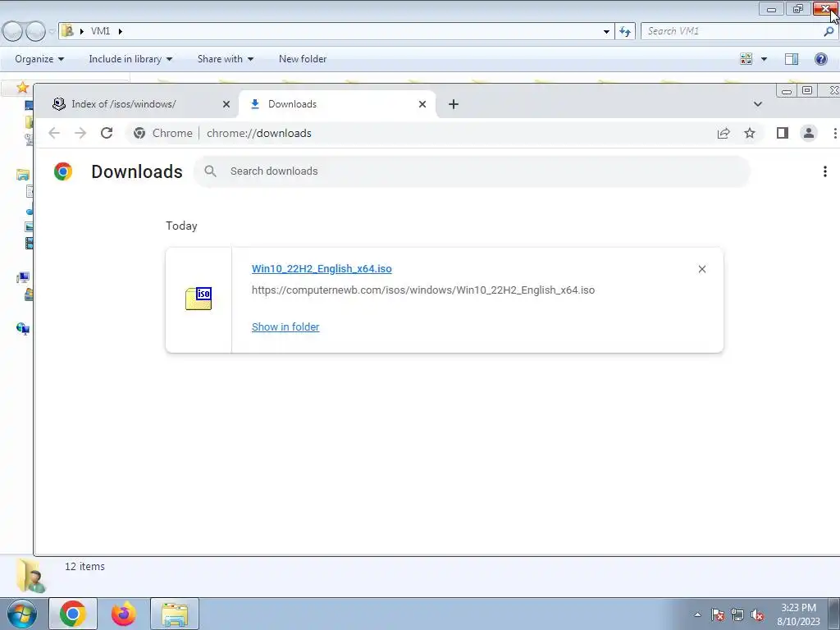Reload the Chrome downloads page
The image size is (840, 630).
pyautogui.click(x=107, y=133)
